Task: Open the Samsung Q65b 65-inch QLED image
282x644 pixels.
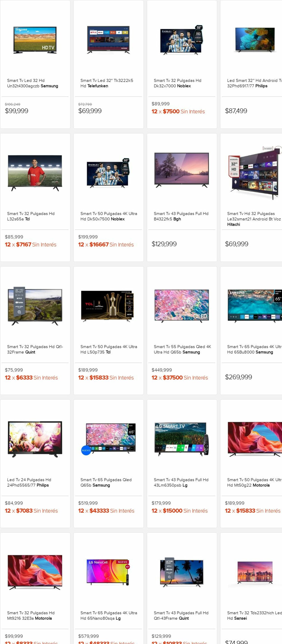Action: coord(108,439)
